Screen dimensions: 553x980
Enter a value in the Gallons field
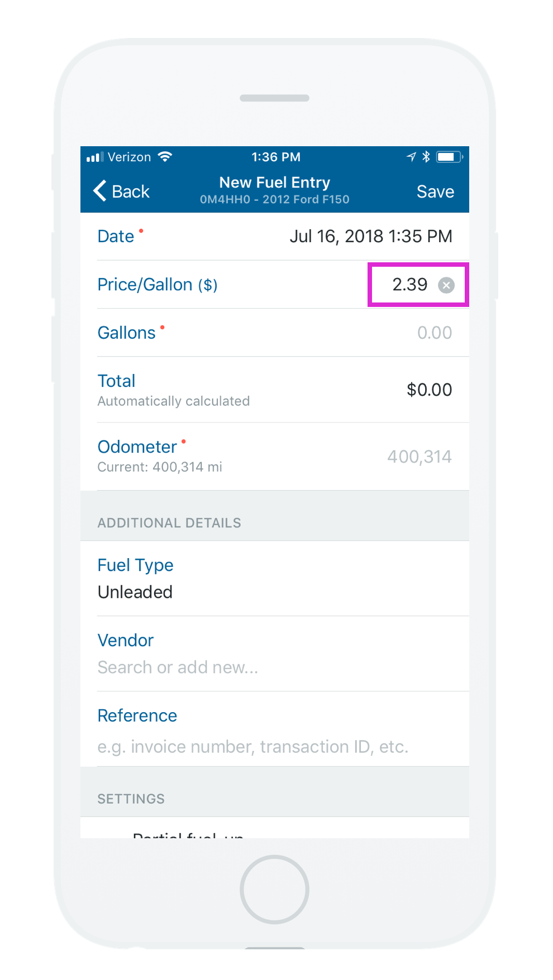click(434, 333)
